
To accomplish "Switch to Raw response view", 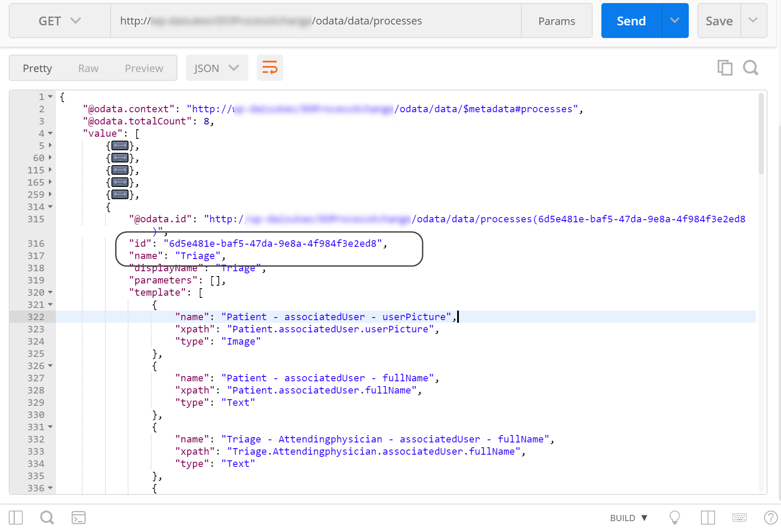I will pyautogui.click(x=88, y=68).
